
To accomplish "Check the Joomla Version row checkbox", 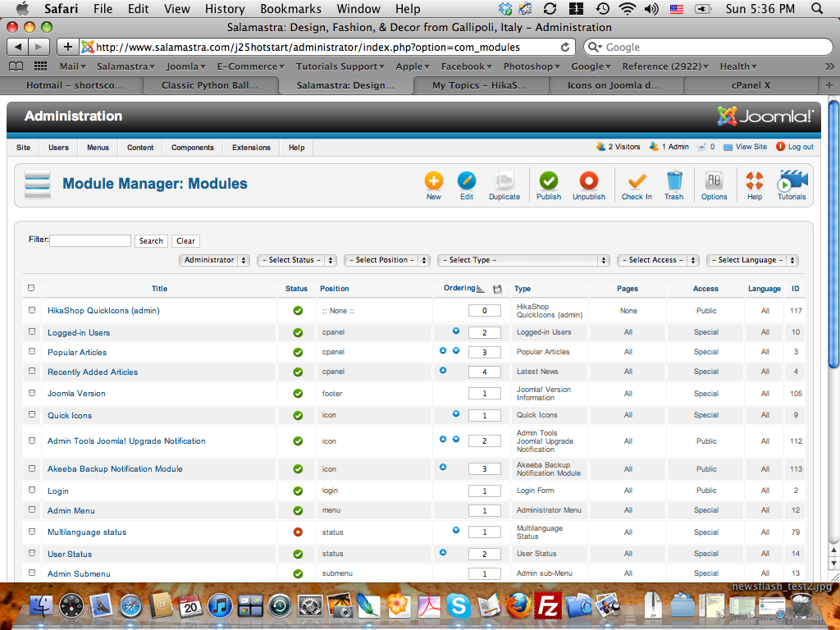I will [32, 393].
